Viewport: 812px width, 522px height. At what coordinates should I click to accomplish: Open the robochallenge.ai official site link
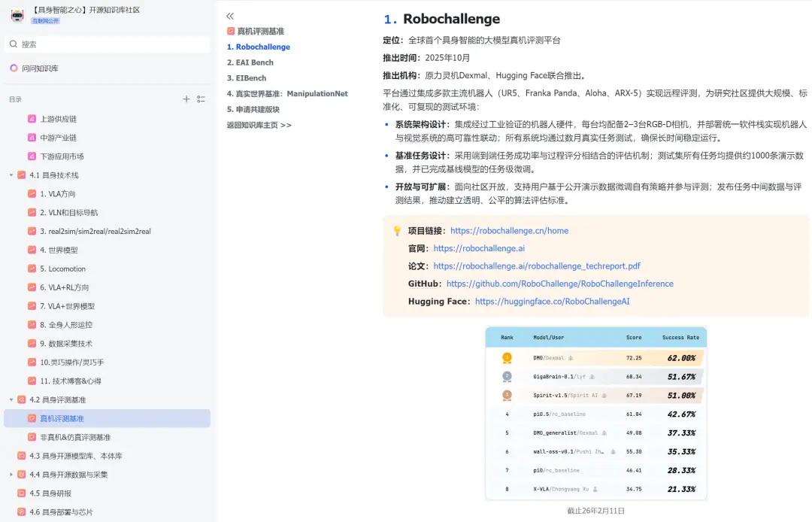tap(479, 248)
